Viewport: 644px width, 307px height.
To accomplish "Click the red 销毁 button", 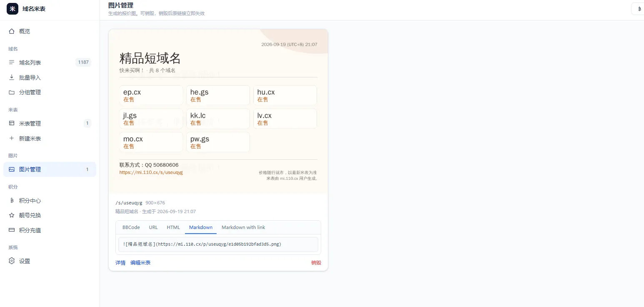I will (x=316, y=263).
